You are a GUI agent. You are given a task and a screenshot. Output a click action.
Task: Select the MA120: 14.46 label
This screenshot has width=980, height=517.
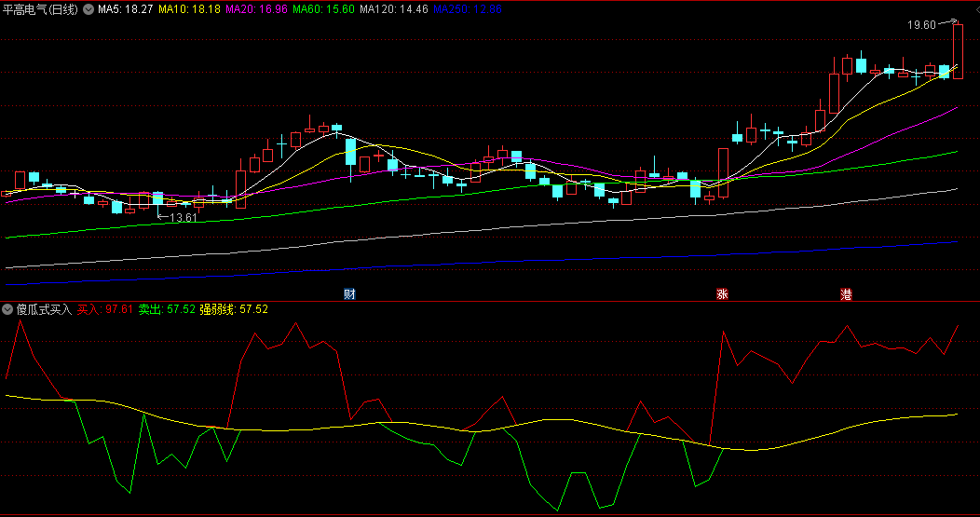(x=394, y=9)
